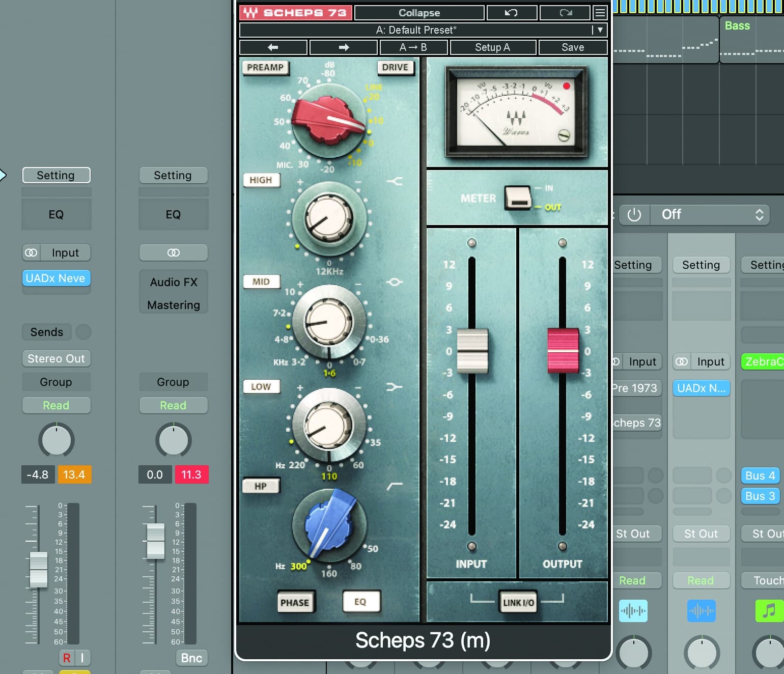This screenshot has height=674, width=784.
Task: Click the mid band gain knob
Action: click(329, 322)
